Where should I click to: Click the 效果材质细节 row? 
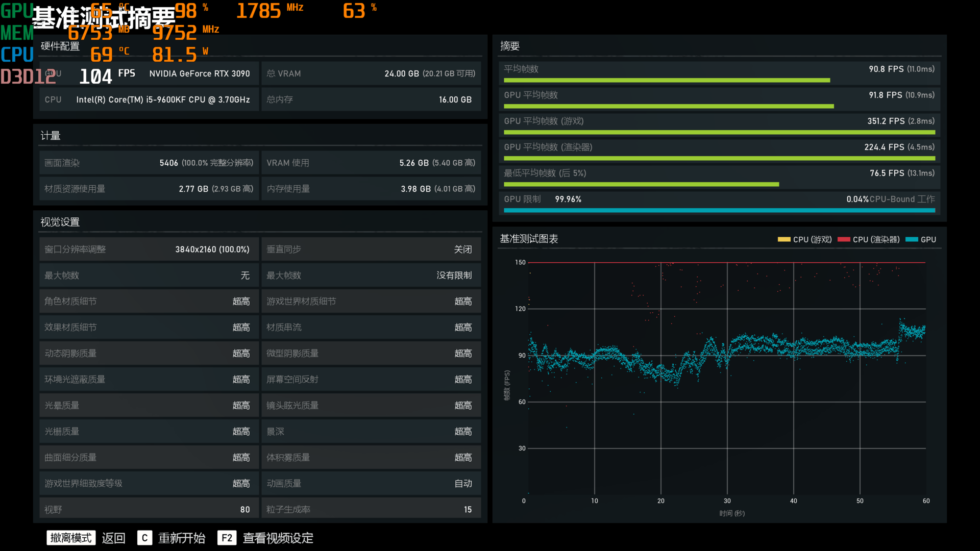point(149,328)
